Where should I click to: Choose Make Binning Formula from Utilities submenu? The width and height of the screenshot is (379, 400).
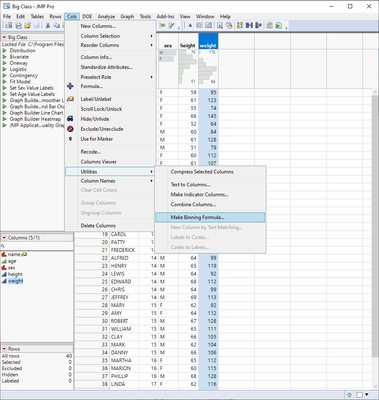(210, 217)
